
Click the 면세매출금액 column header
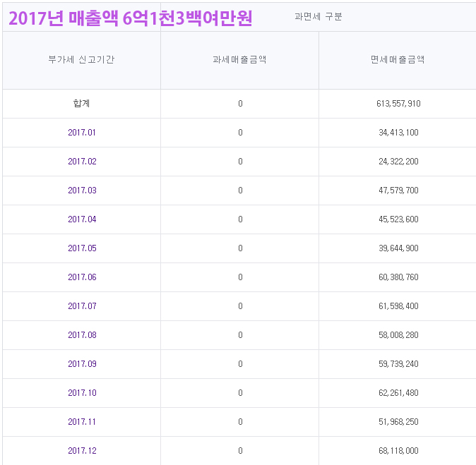[398, 60]
